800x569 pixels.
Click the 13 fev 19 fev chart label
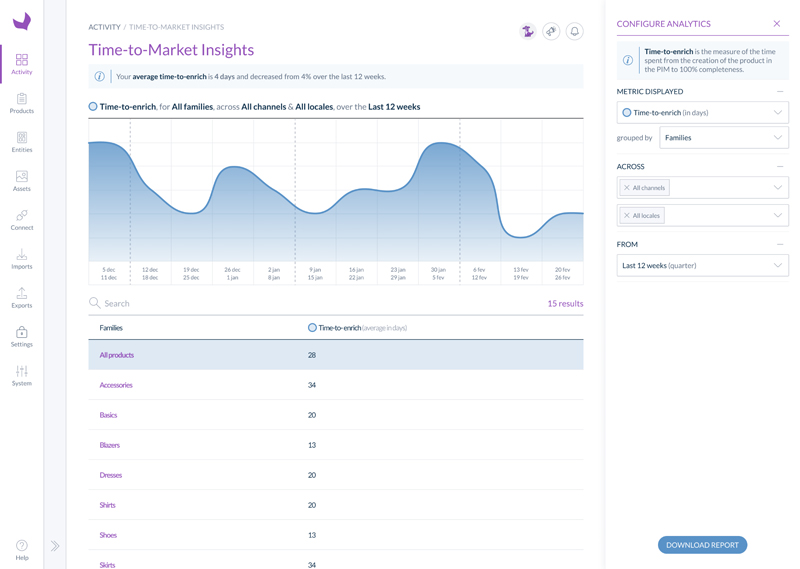click(x=521, y=274)
